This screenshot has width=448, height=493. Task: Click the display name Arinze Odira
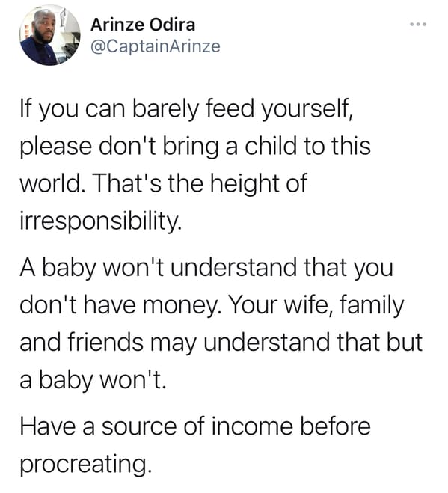143,25
